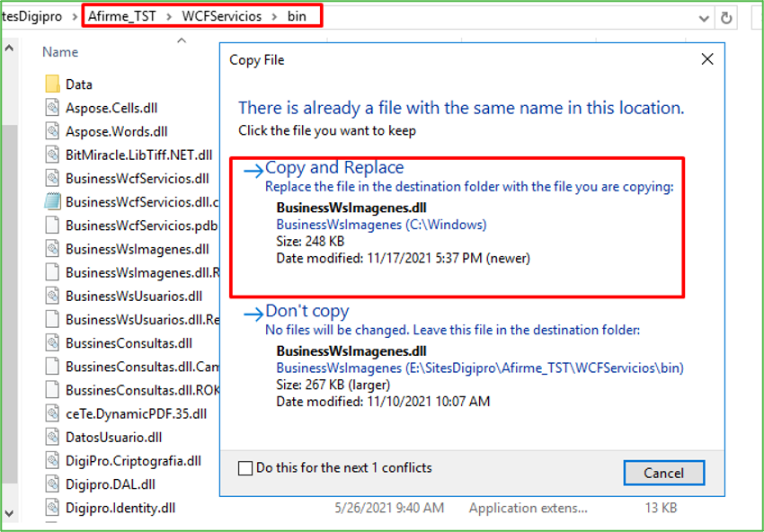Screen dimensions: 764x532
Task: Select the DatosUsuario.dll file icon
Action: 52,438
